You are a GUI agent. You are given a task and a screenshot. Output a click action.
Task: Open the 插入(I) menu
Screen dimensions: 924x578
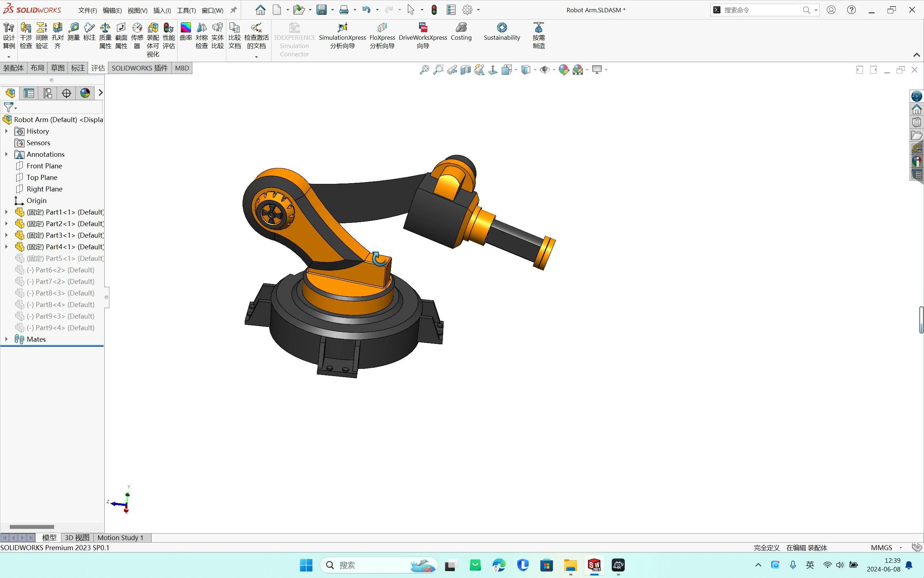point(162,10)
